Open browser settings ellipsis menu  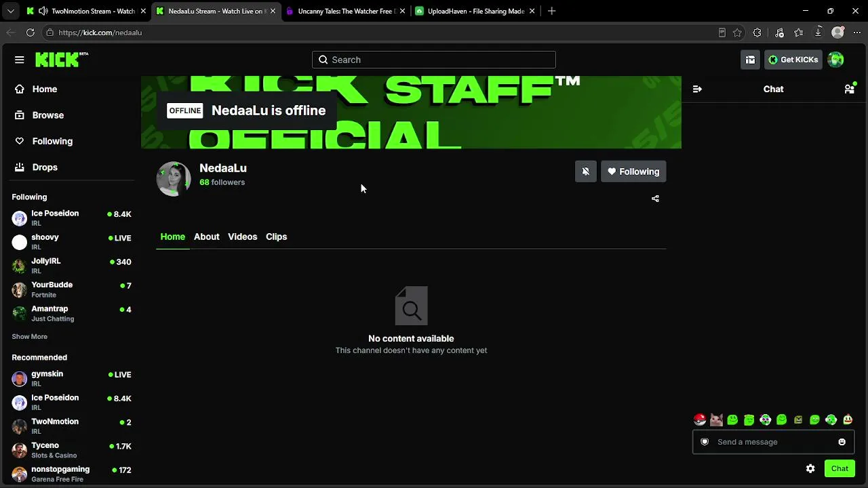click(x=856, y=33)
